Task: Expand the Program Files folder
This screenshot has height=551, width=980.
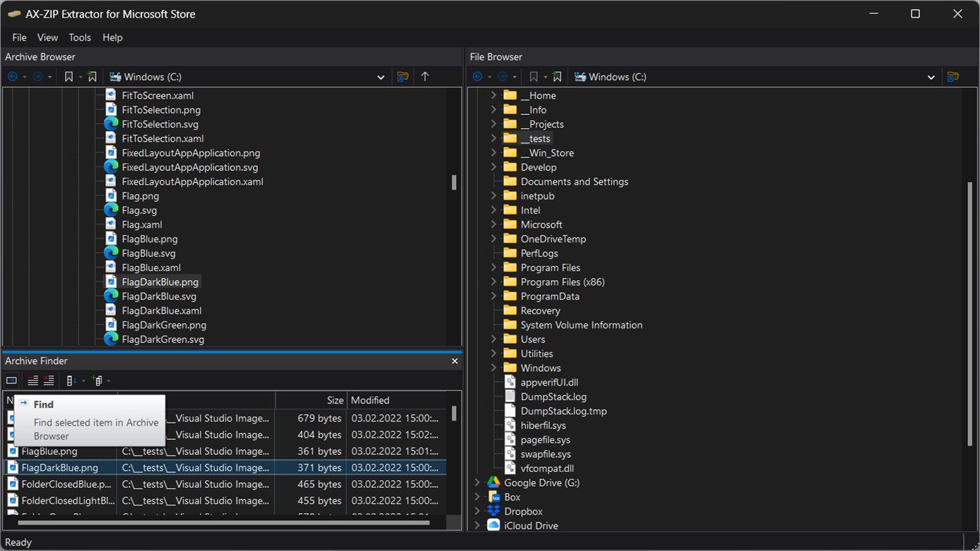Action: (495, 267)
